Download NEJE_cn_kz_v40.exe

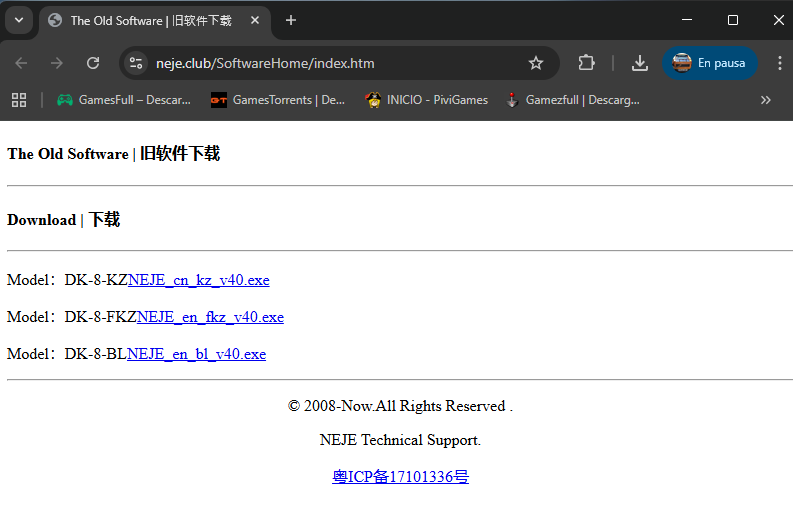click(198, 280)
